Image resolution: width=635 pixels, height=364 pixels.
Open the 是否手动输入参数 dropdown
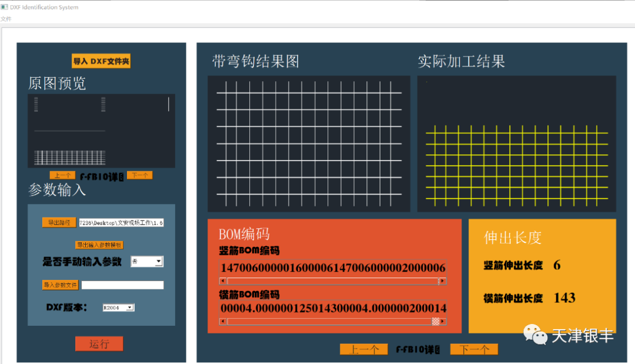click(146, 262)
